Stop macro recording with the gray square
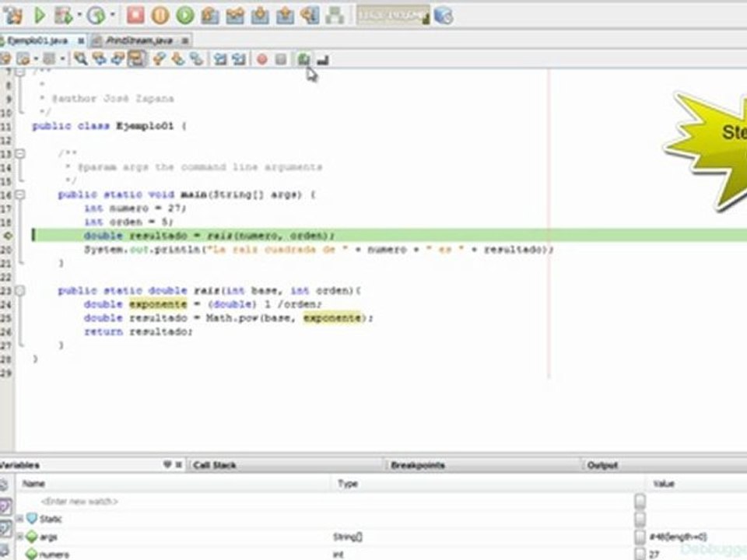Image resolution: width=747 pixels, height=560 pixels. 281,59
